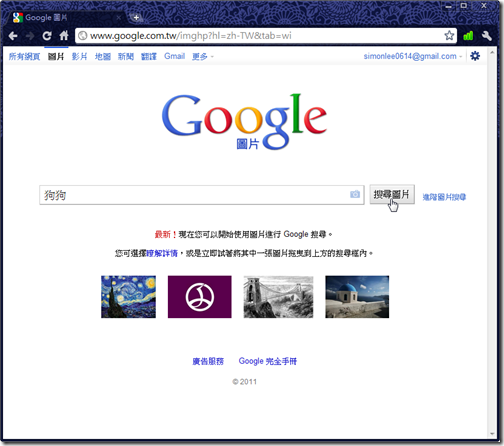Open Google options gear icon
504x446 pixels.
(475, 56)
